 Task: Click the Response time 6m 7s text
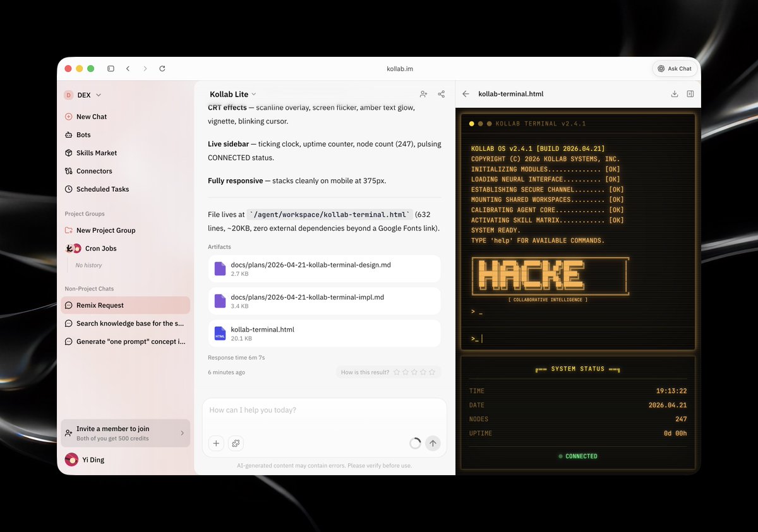[x=236, y=358]
